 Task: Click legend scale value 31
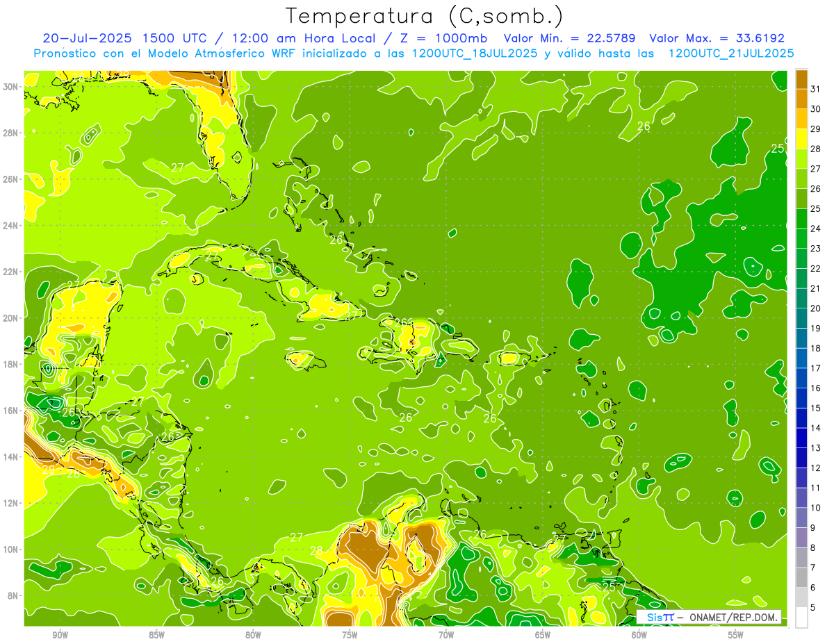[x=816, y=88]
